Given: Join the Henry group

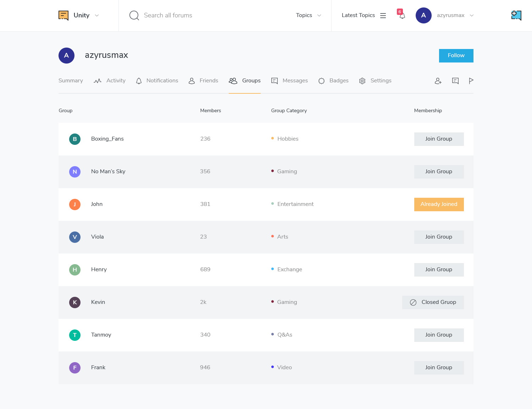Looking at the screenshot, I should tap(439, 270).
